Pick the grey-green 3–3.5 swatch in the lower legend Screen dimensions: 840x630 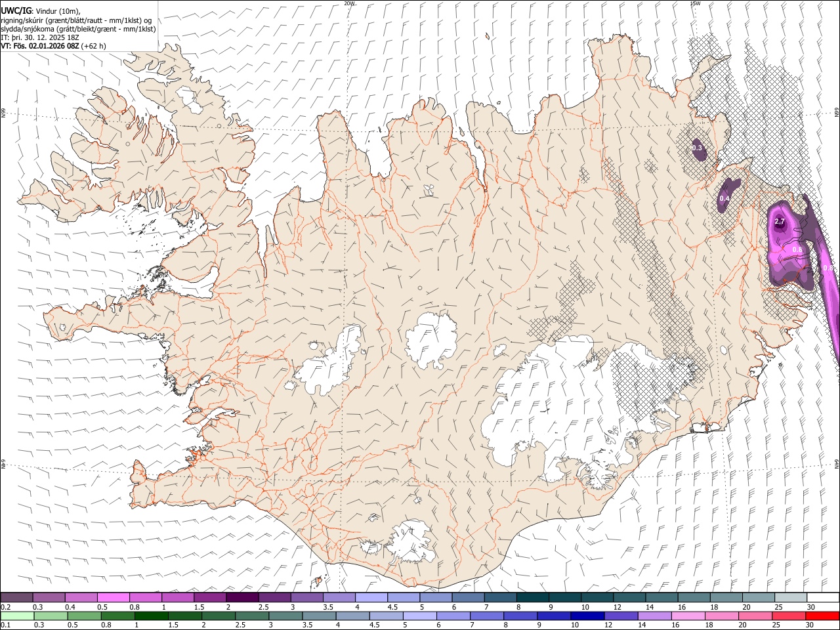pyautogui.click(x=286, y=616)
